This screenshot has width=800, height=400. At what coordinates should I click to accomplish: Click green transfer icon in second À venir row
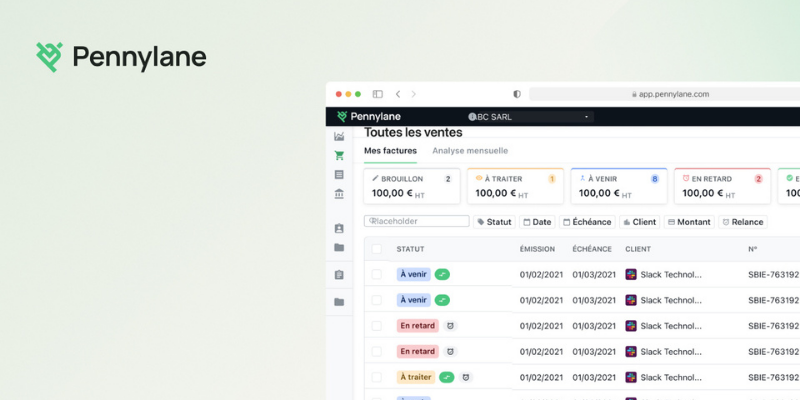tap(442, 300)
